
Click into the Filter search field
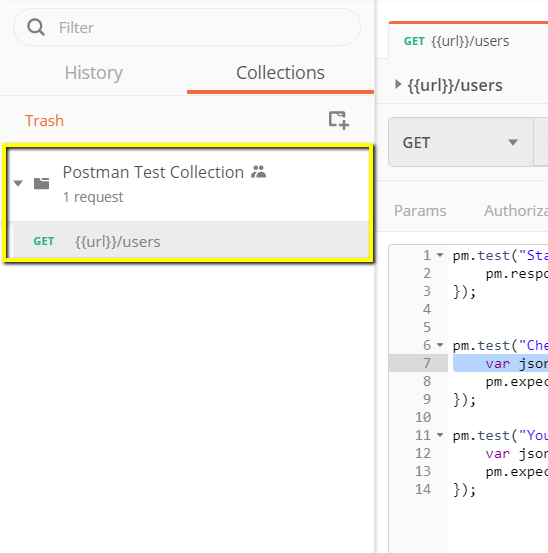[x=187, y=28]
